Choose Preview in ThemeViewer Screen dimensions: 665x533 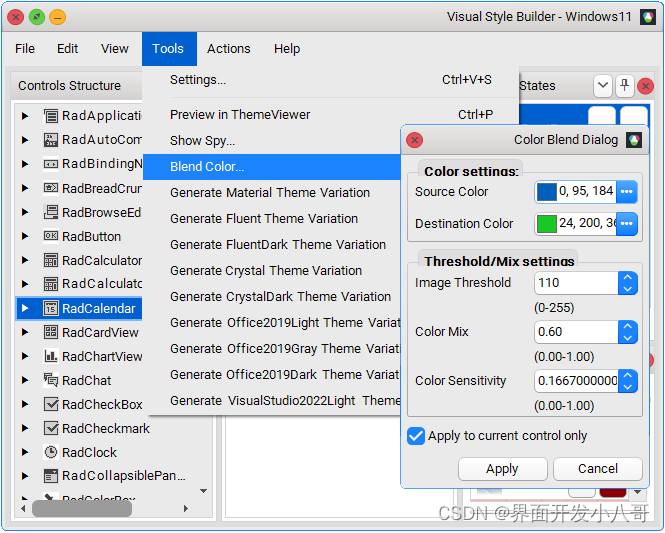[x=331, y=114]
